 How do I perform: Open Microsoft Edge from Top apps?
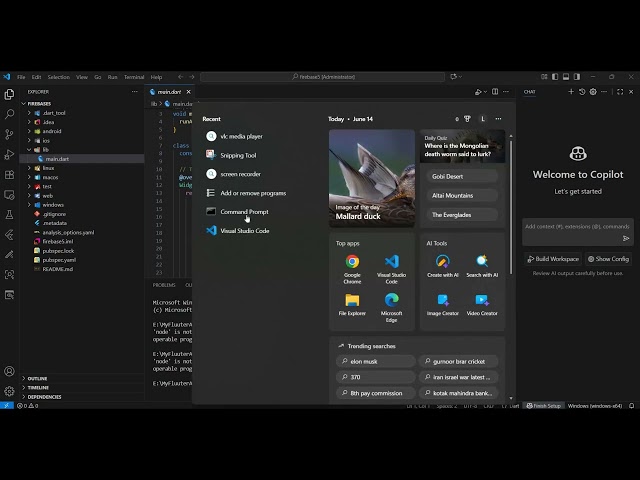click(391, 308)
